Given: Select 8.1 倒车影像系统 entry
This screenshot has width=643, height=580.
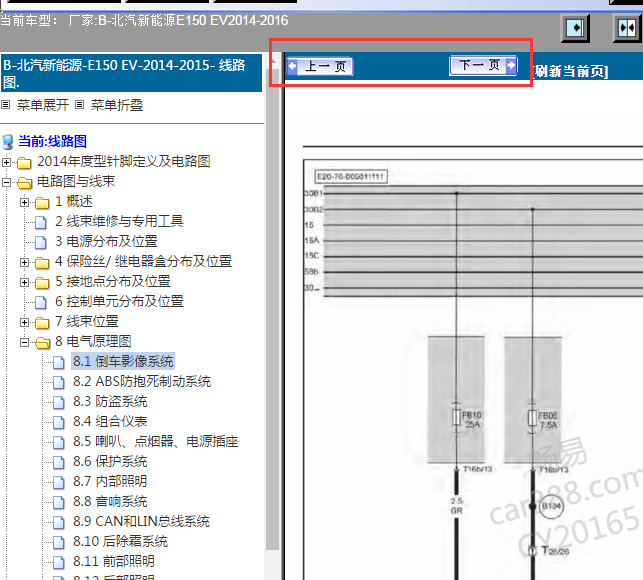Looking at the screenshot, I should click(123, 361).
